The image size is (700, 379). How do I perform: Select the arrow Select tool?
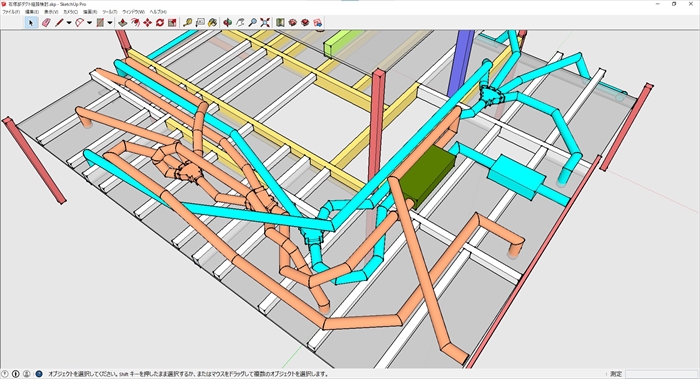(31, 22)
